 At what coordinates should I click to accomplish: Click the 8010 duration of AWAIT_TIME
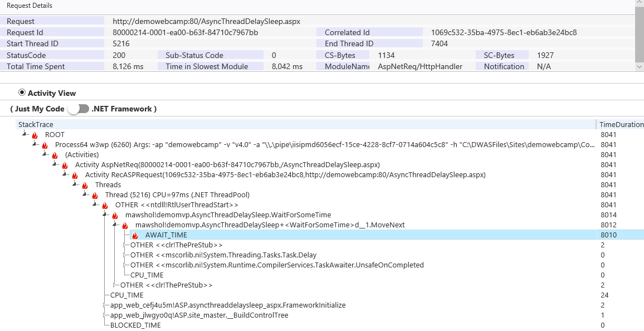tap(609, 235)
